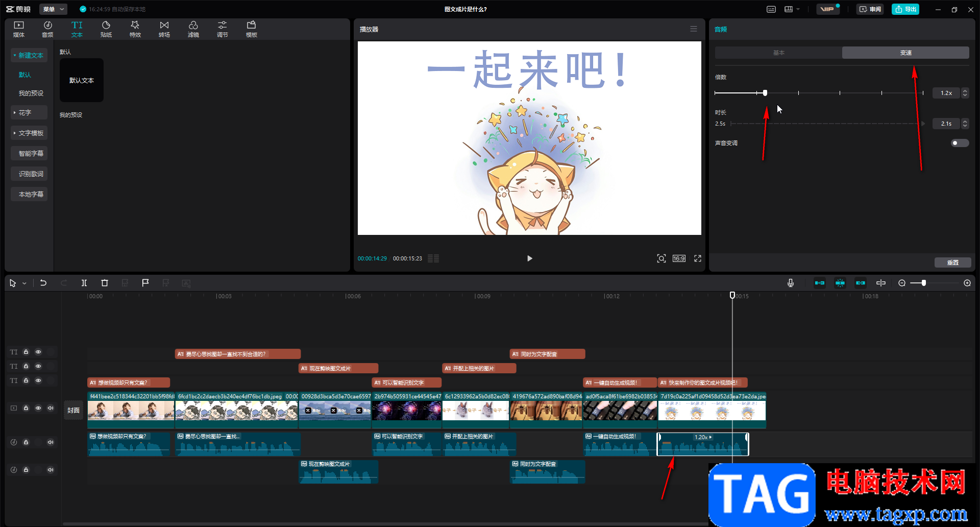The image size is (980, 527).
Task: Switch to the 贴纸 stickers tab
Action: [x=106, y=29]
